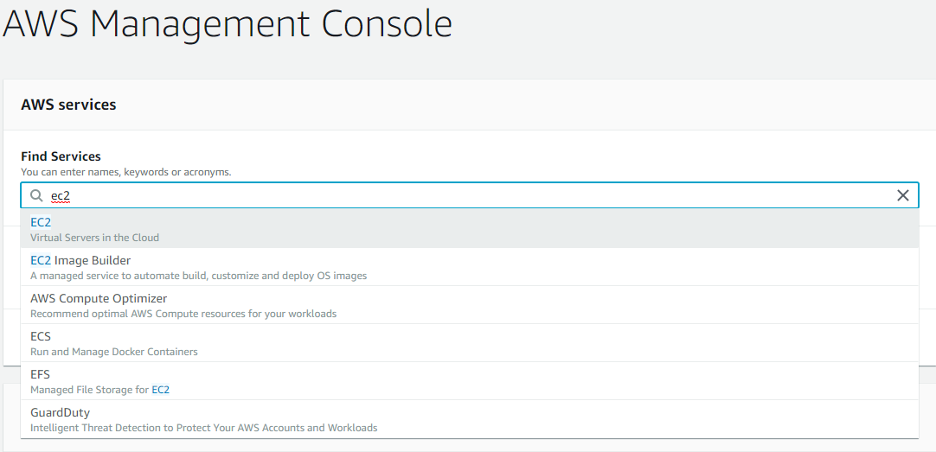Click into the Find Services search field

(x=470, y=195)
